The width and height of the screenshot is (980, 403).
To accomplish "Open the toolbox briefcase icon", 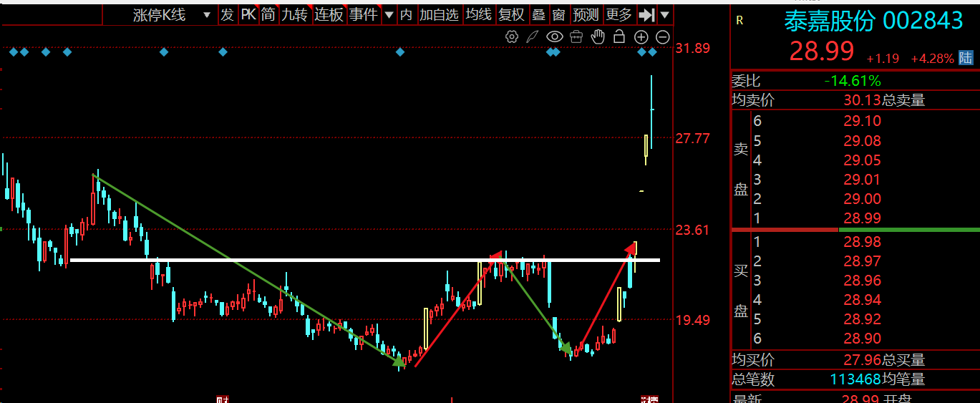I will (576, 37).
